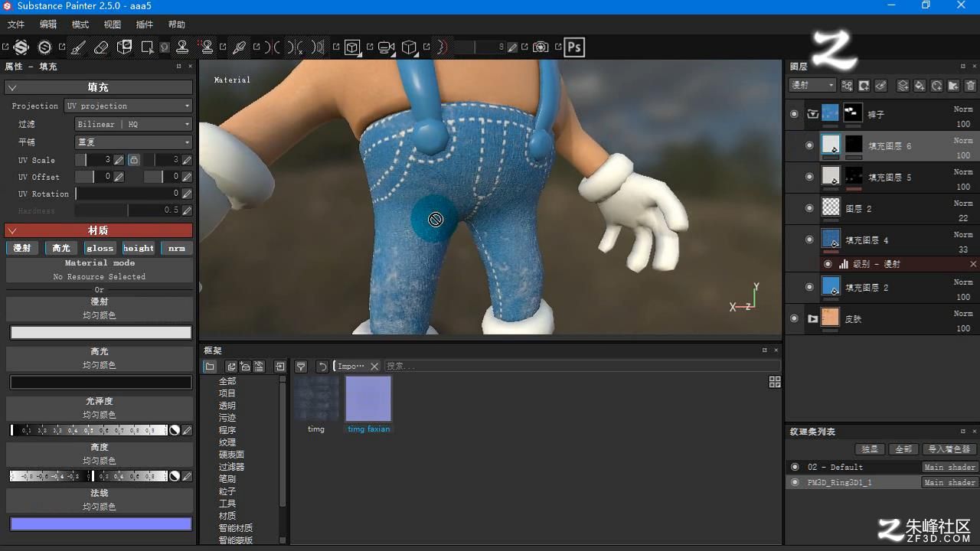Click the Ps export to Photoshop icon
The width and height of the screenshot is (980, 551).
click(x=574, y=47)
